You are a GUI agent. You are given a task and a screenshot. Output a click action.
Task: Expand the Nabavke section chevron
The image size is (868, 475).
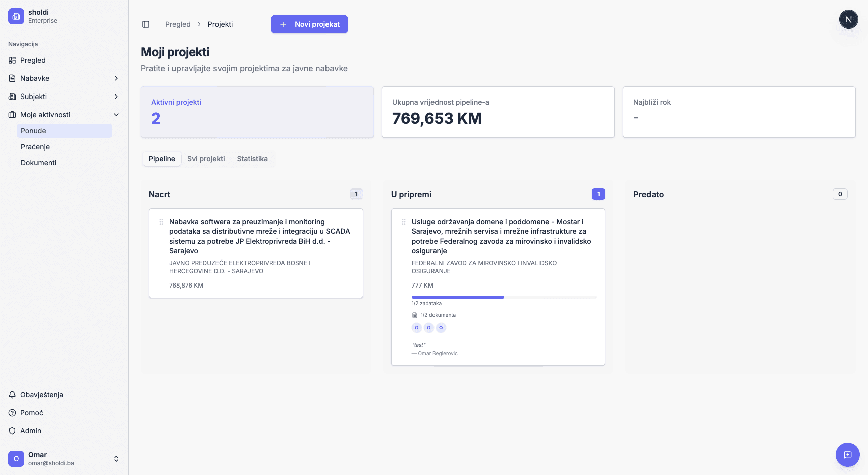pos(116,78)
